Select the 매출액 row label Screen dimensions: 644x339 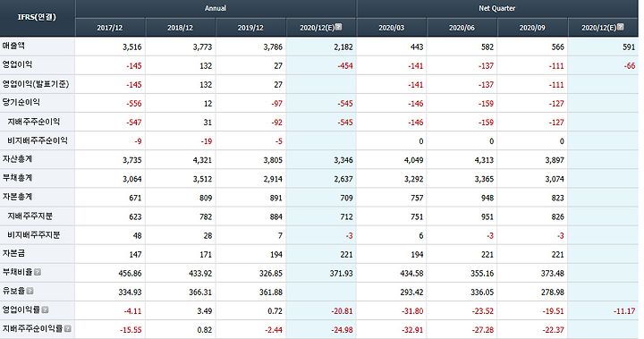coord(13,46)
